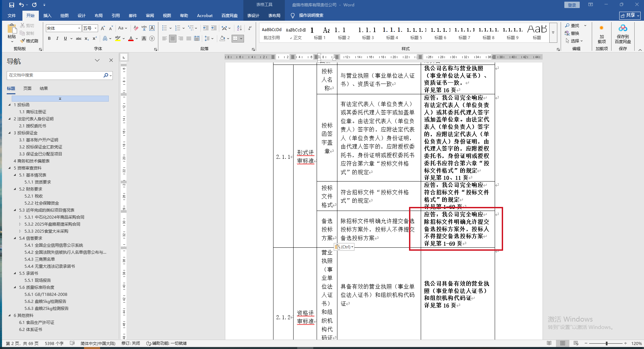The width and height of the screenshot is (644, 349).
Task: Open the spelling check icon in status bar
Action: (72, 343)
